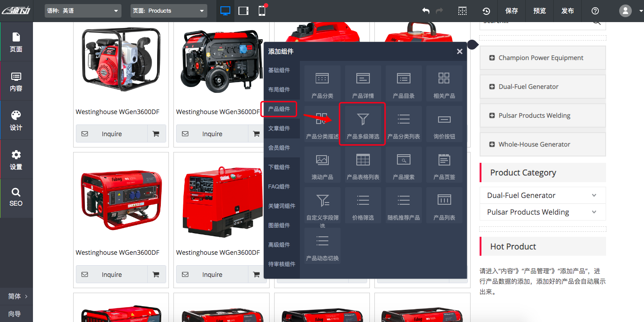Close the 添加组件 panel

click(459, 51)
